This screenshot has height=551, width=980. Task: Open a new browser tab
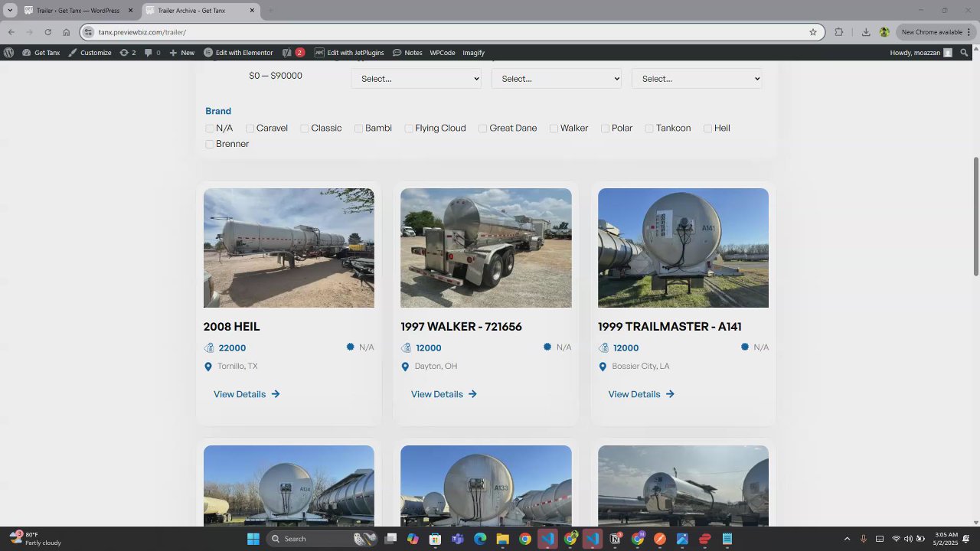click(x=270, y=11)
